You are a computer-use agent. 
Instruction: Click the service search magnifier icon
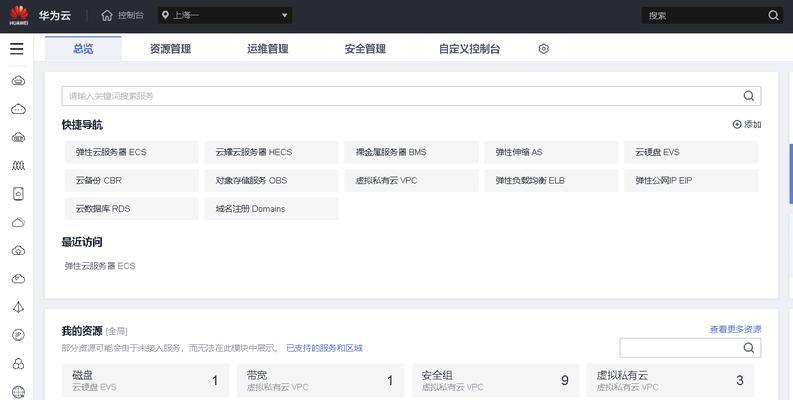(x=748, y=96)
